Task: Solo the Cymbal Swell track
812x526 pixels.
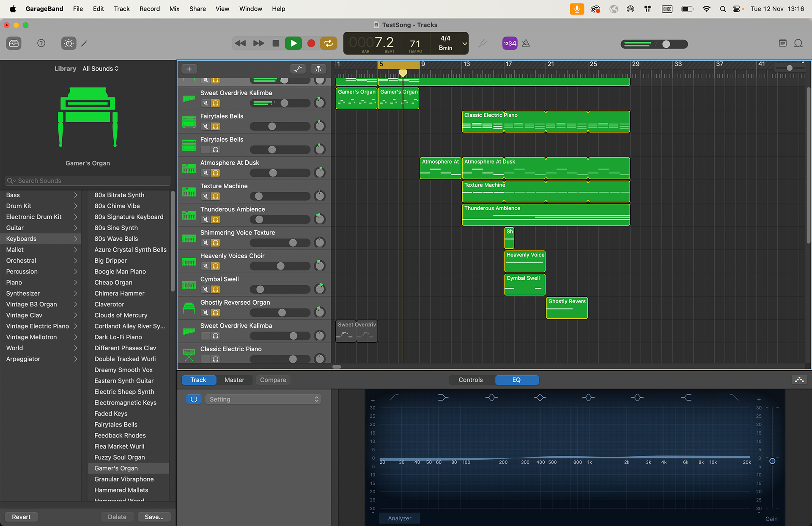Action: [216, 289]
